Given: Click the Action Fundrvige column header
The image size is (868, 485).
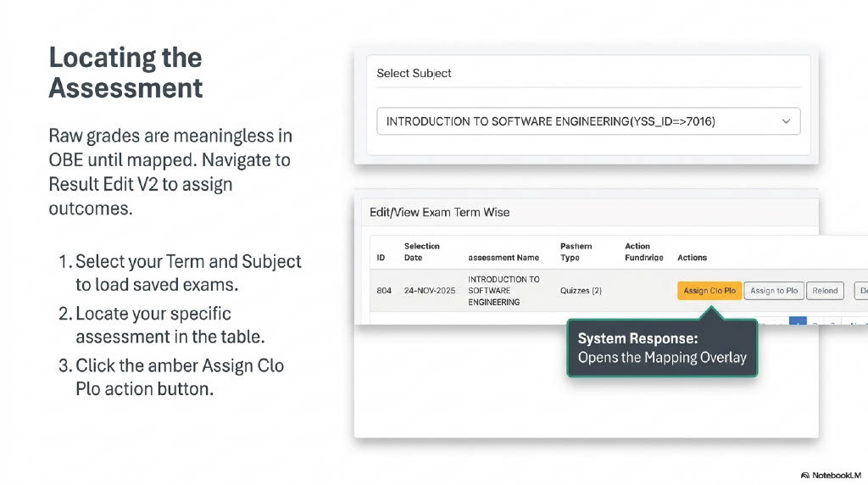Looking at the screenshot, I should tap(644, 252).
